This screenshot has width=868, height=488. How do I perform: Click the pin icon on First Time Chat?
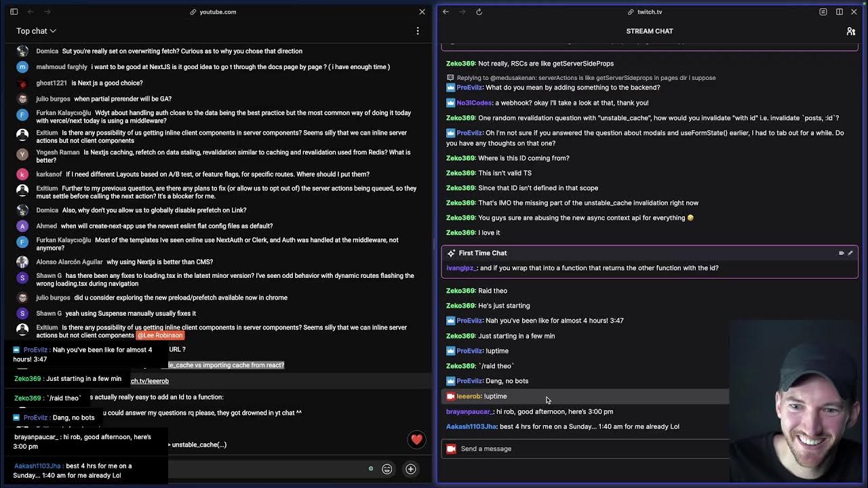(850, 253)
